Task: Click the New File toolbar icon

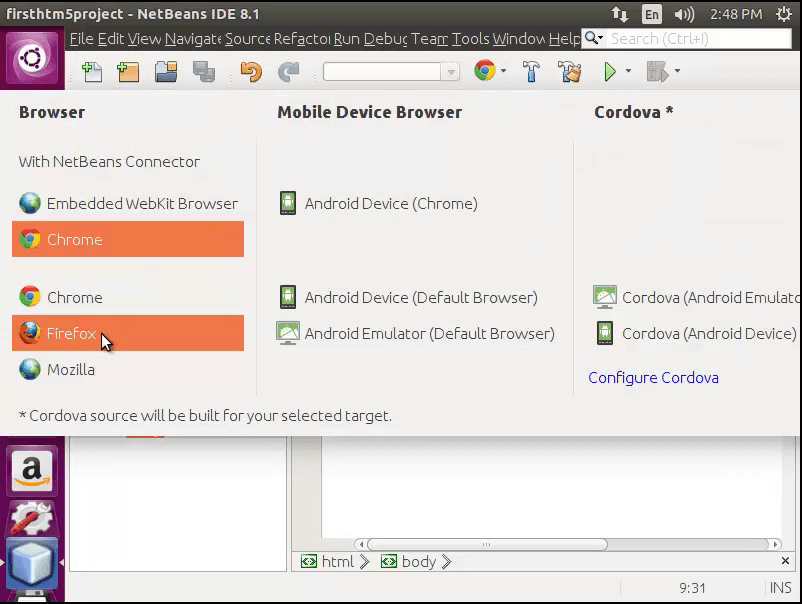Action: [92, 72]
